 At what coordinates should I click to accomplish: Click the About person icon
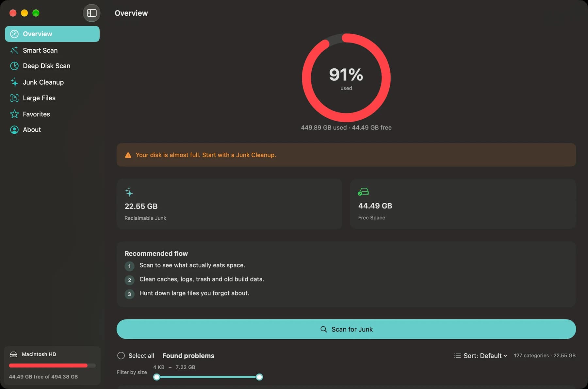[x=14, y=130]
